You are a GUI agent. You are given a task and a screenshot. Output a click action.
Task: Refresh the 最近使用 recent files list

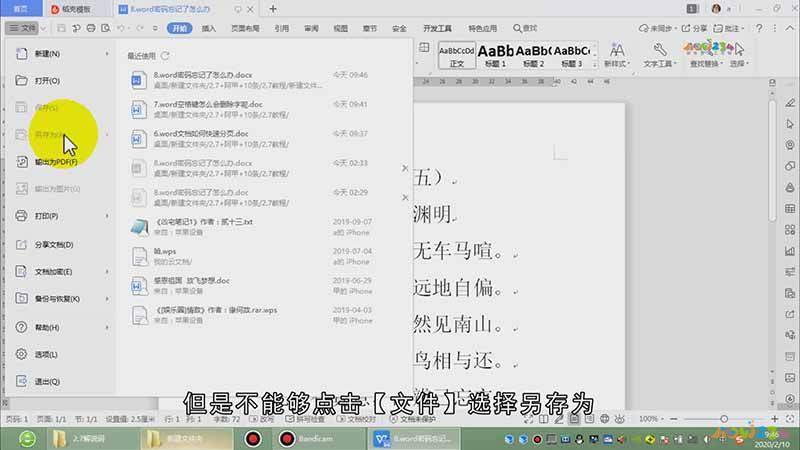click(165, 55)
